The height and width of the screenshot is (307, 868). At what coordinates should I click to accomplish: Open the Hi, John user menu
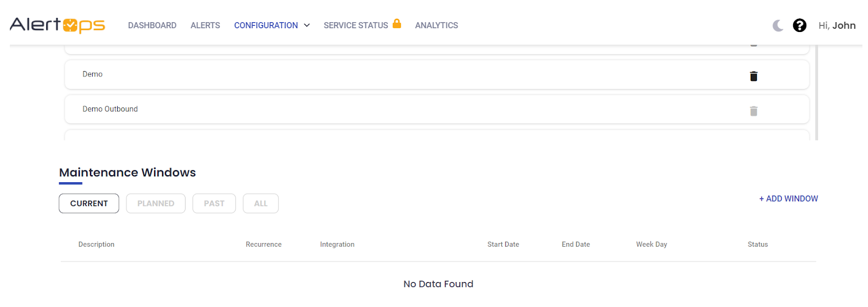click(837, 25)
